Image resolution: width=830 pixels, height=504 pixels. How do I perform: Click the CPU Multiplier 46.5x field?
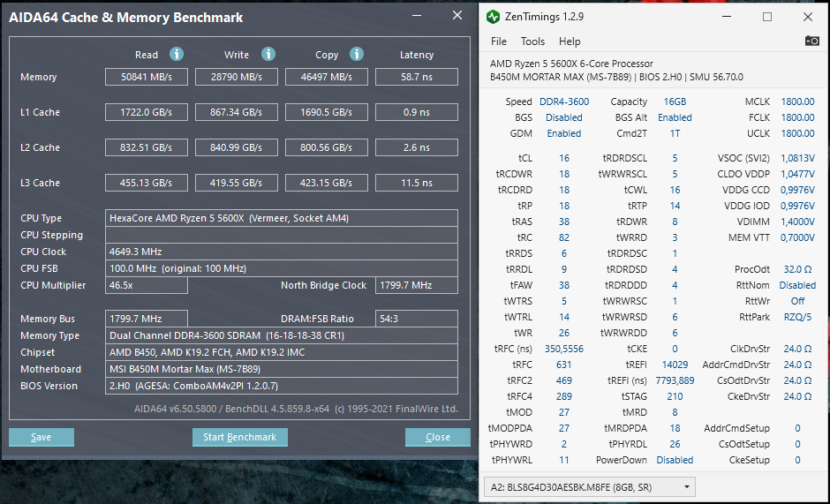point(146,285)
